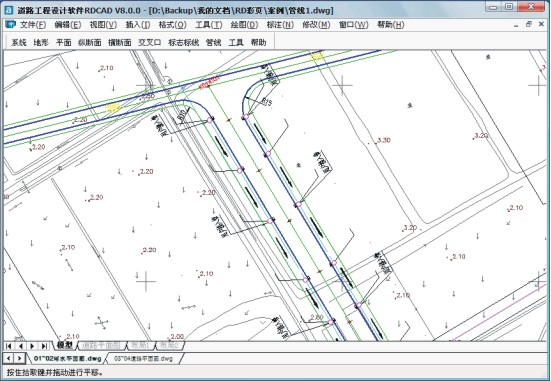Jump to last layout tab arrow
The height and width of the screenshot is (381, 551).
click(x=44, y=346)
